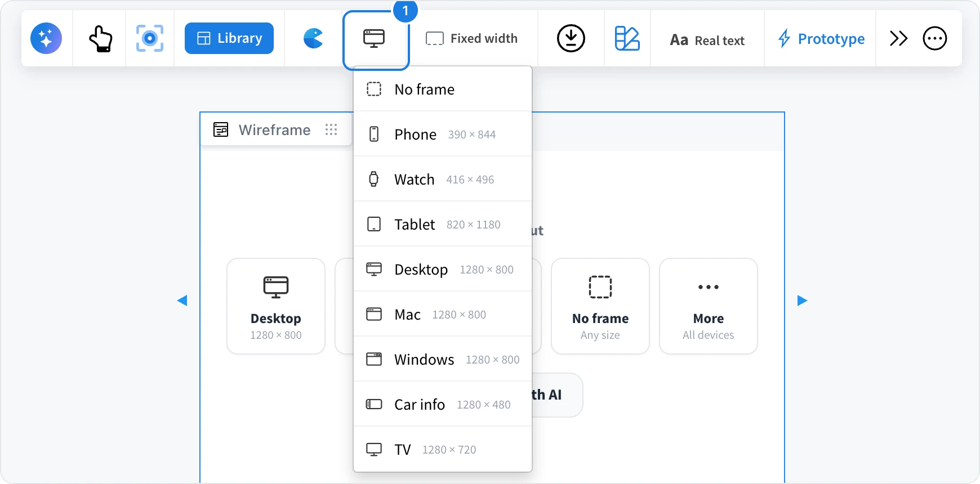Open the layout edit grid icon
980x484 pixels.
click(x=627, y=38)
